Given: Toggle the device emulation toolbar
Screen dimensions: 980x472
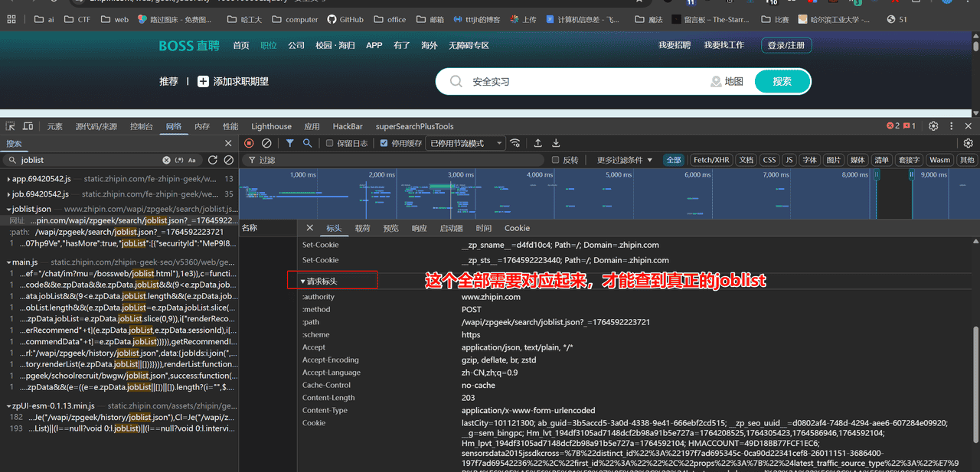Looking at the screenshot, I should pos(28,125).
